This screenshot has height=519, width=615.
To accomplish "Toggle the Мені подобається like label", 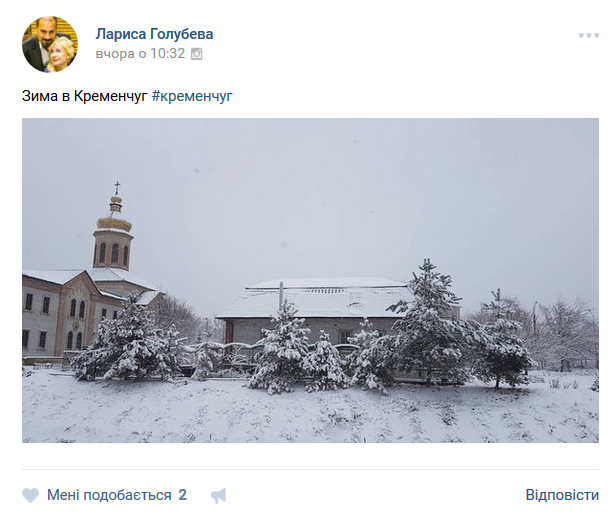I will pos(109,495).
